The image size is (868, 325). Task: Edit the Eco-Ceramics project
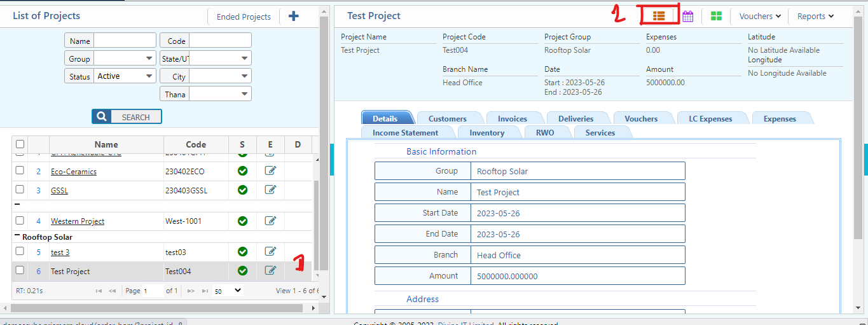click(x=270, y=170)
